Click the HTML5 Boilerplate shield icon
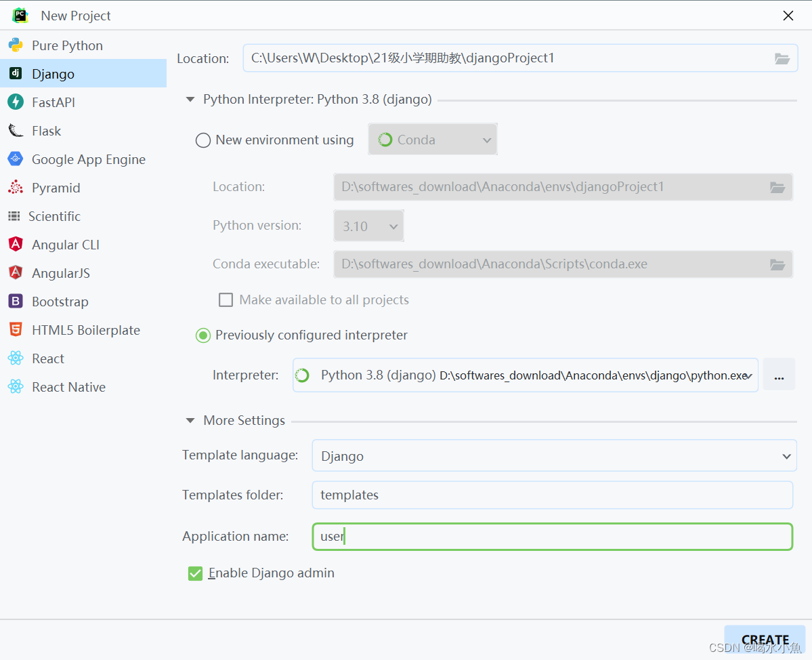The height and width of the screenshot is (660, 812). tap(16, 329)
